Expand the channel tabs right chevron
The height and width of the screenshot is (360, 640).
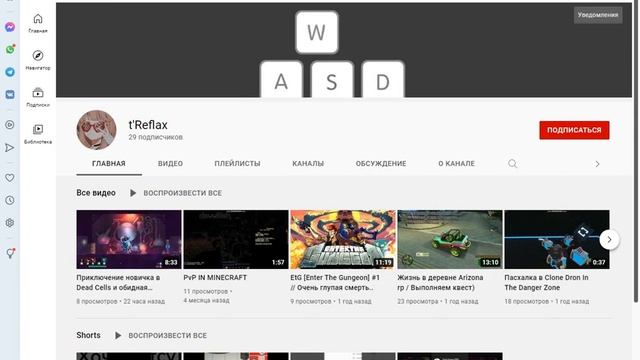pyautogui.click(x=597, y=164)
